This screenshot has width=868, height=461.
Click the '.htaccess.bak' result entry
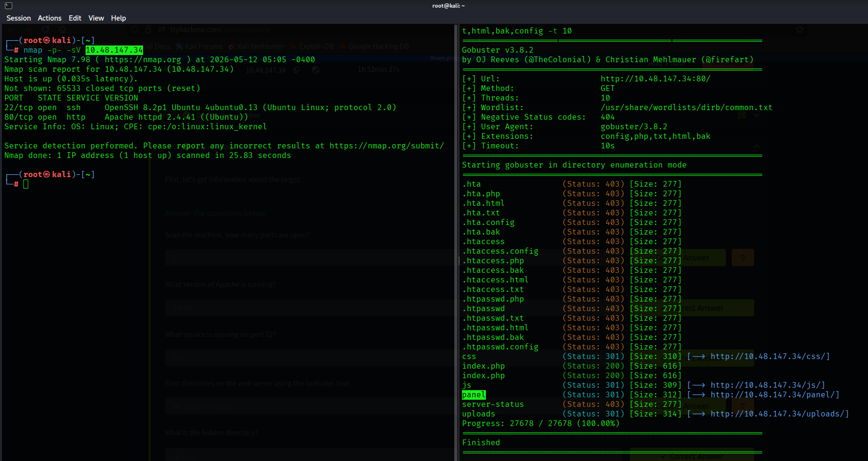pyautogui.click(x=493, y=270)
